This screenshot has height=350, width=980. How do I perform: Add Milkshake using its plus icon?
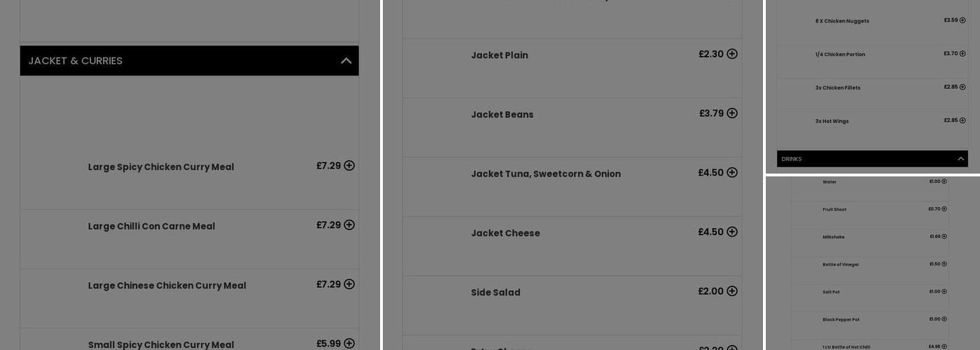[944, 237]
